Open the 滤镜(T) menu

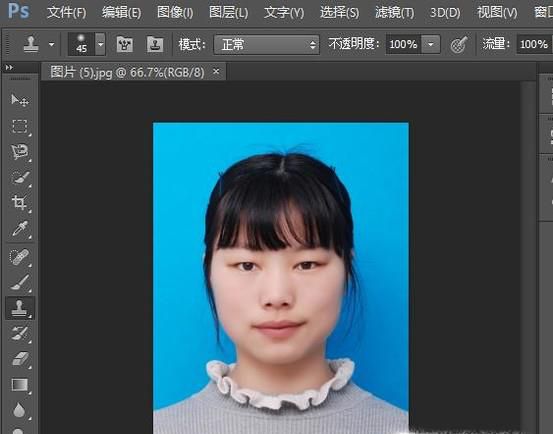pos(395,13)
